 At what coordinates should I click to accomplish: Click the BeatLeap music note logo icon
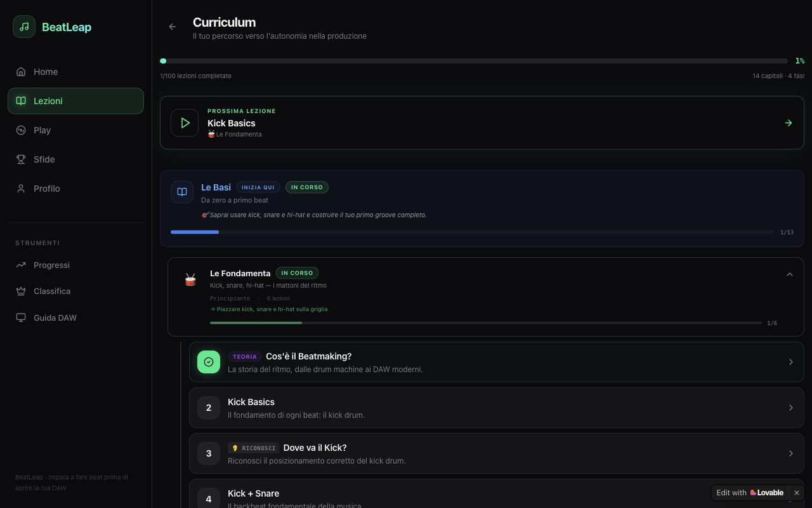coord(24,27)
